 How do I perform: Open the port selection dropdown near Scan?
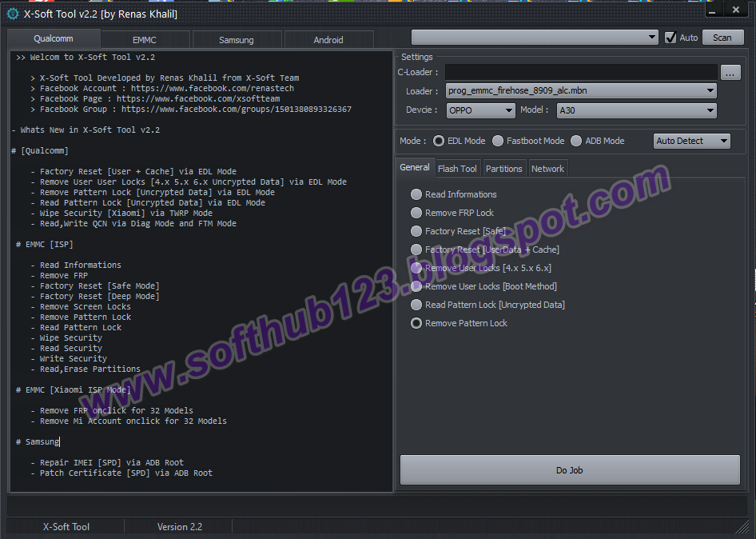[535, 37]
